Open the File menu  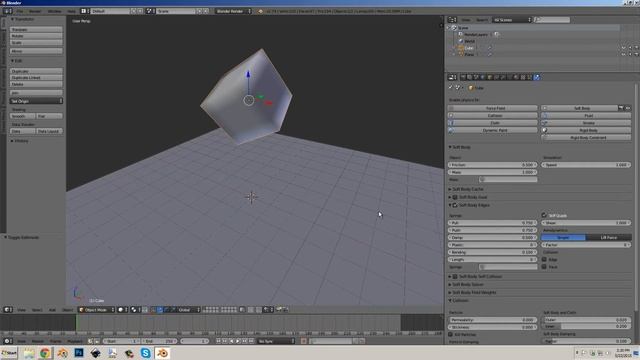pyautogui.click(x=20, y=11)
